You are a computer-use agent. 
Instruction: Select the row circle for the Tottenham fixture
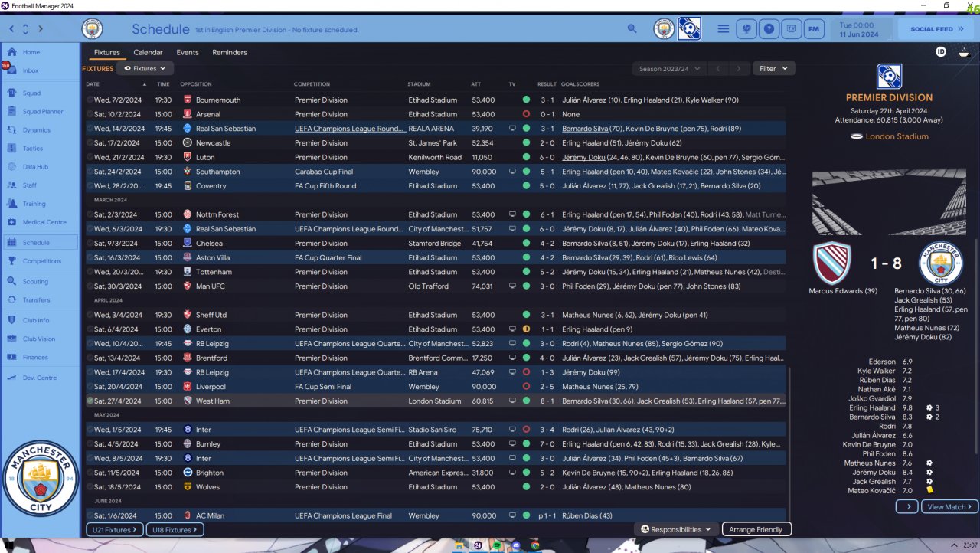pos(90,272)
